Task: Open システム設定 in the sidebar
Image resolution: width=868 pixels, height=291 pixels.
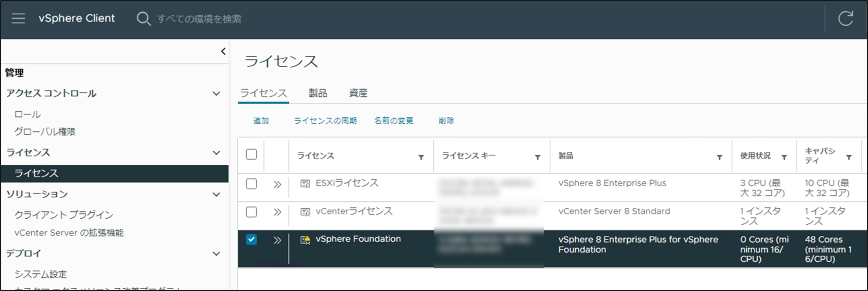Action: [41, 274]
